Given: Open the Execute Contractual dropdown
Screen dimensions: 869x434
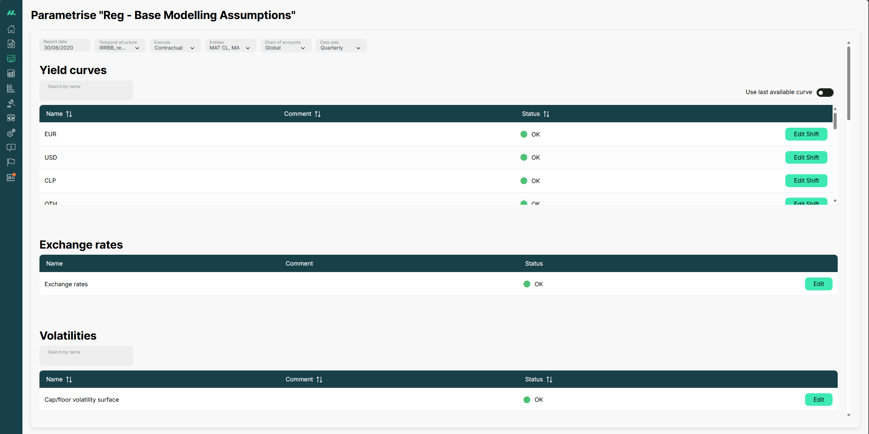Looking at the screenshot, I should (x=175, y=45).
